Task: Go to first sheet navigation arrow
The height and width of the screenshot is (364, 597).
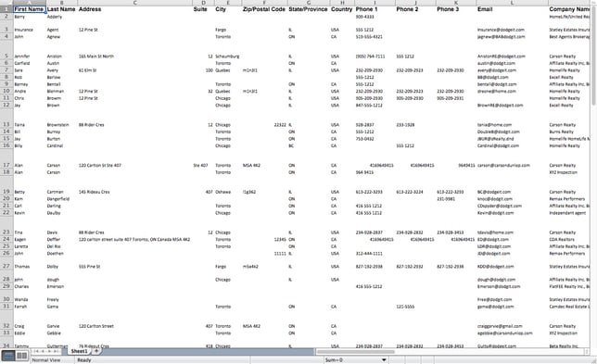Action: tap(36, 351)
